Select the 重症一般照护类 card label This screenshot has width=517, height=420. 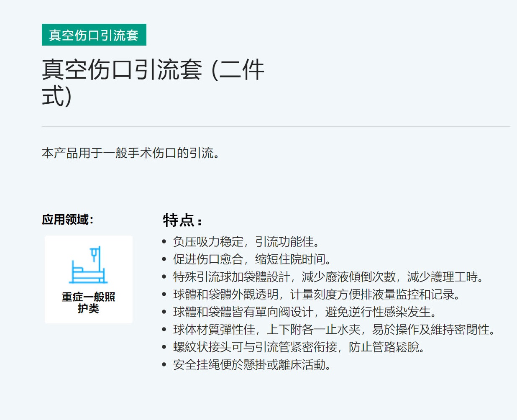click(x=88, y=302)
